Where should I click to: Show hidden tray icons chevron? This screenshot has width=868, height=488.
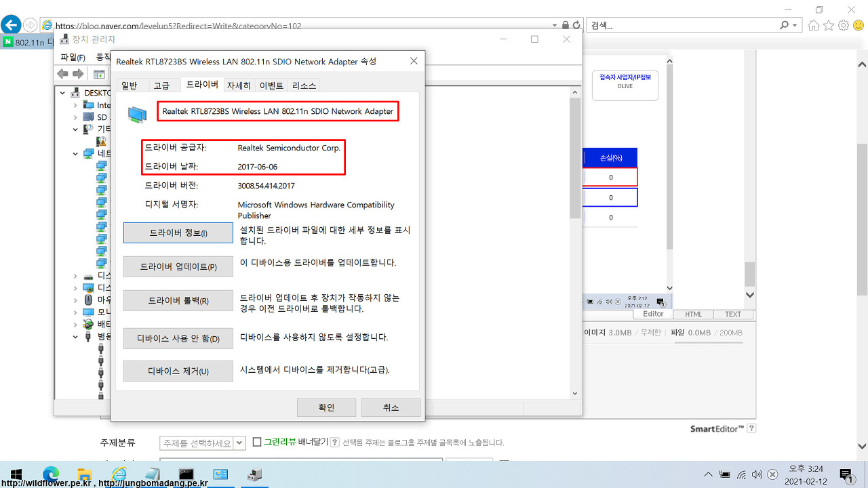708,474
